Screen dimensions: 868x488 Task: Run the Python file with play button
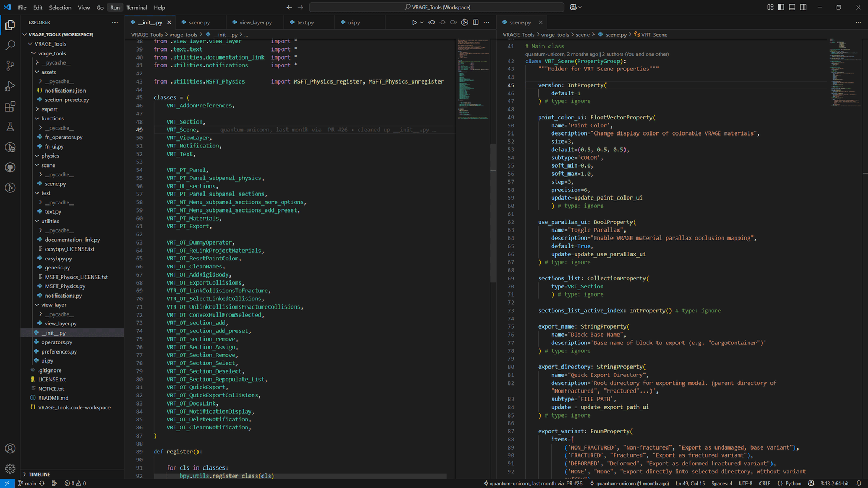(414, 23)
